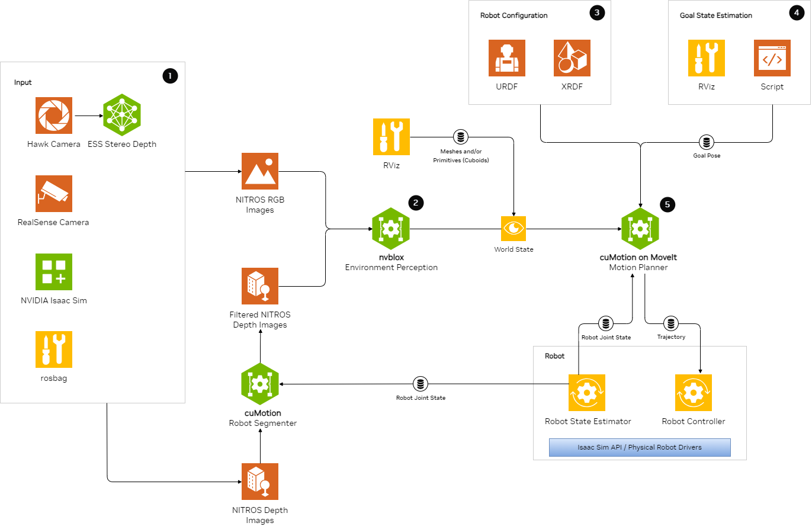Screen dimensions: 812x526
Task: Select the URDF icon in Robot Configuration
Action: [507, 57]
